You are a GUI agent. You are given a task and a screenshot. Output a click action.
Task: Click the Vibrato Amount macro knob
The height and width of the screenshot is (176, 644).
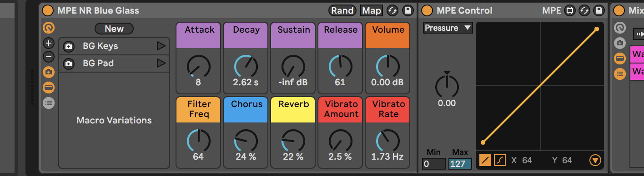[340, 140]
